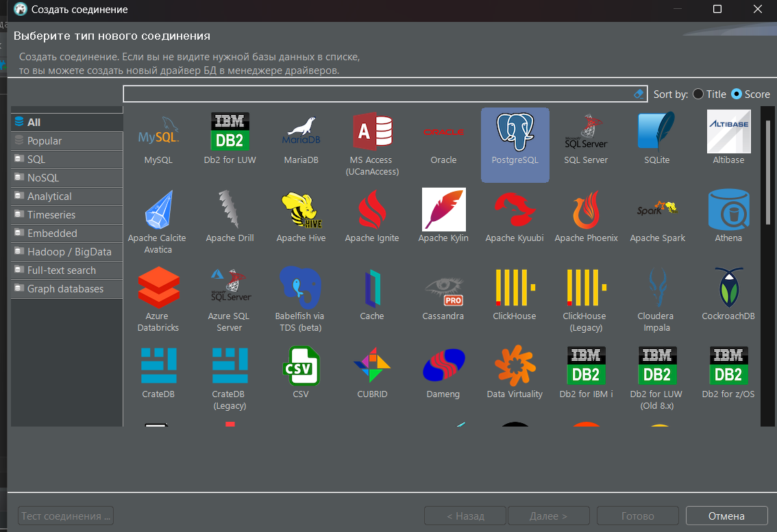
Task: Choose the Athena driver icon
Action: tap(728, 210)
